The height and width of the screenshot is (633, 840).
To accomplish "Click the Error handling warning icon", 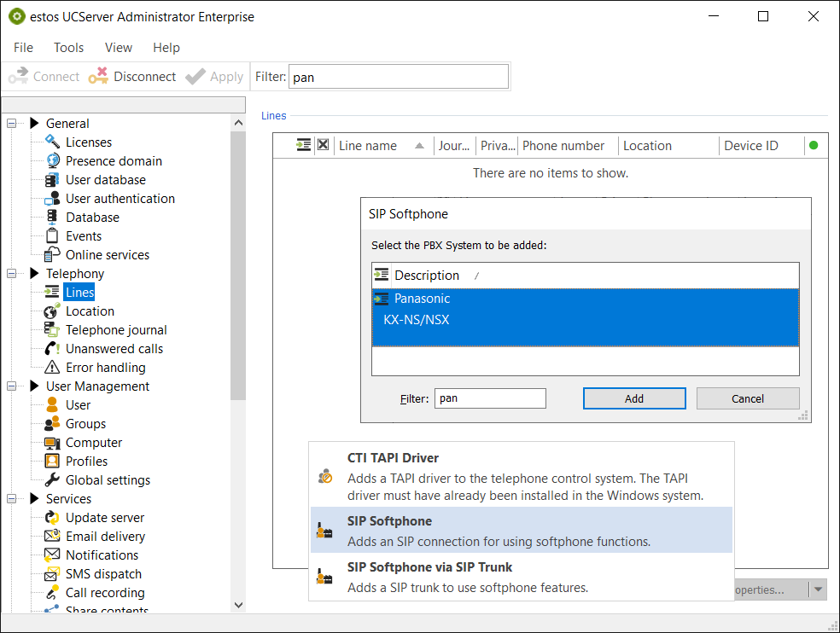I will click(x=52, y=368).
